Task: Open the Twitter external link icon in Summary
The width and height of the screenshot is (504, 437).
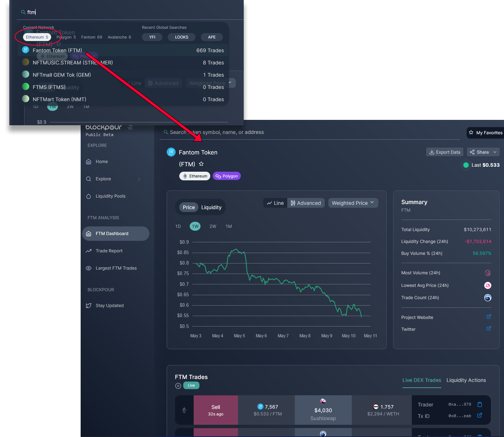Action: (489, 329)
